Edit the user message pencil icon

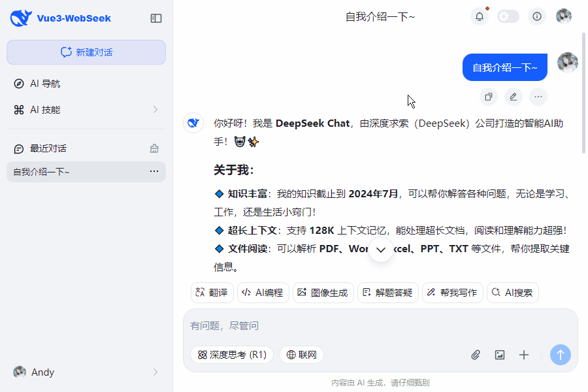[514, 97]
